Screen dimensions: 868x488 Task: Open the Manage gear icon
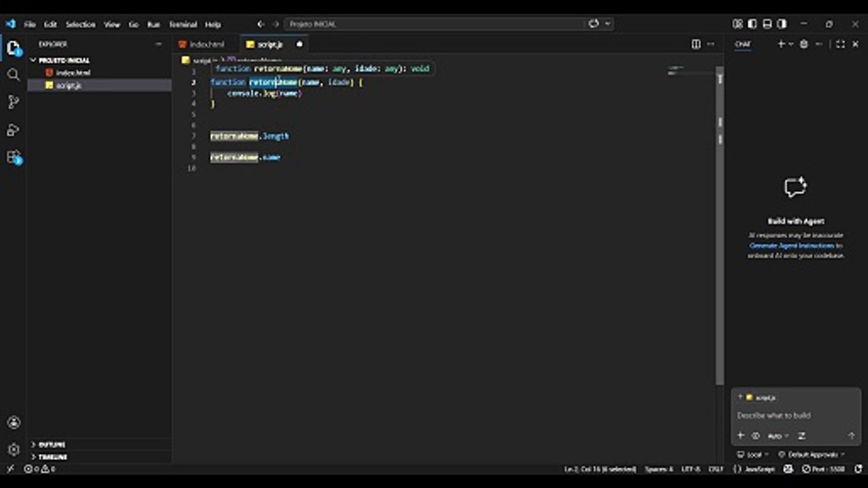[x=14, y=449]
